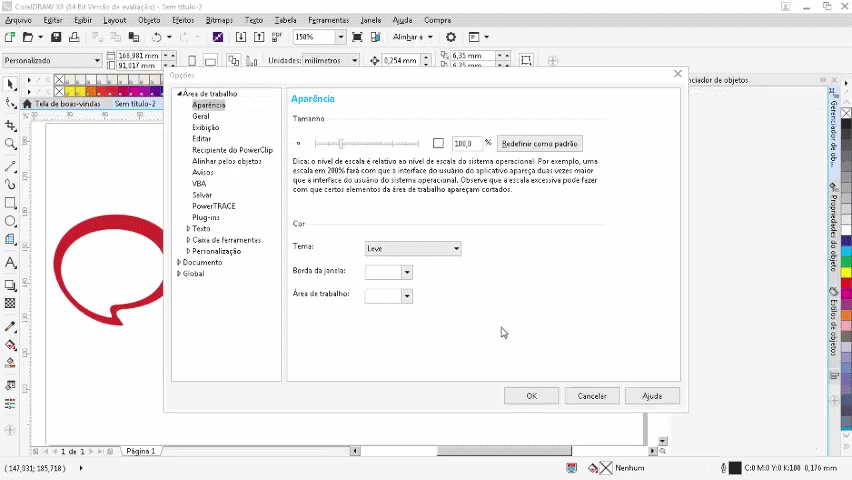
Task: Switch to the Tela de boas-vindas tab
Action: [68, 104]
